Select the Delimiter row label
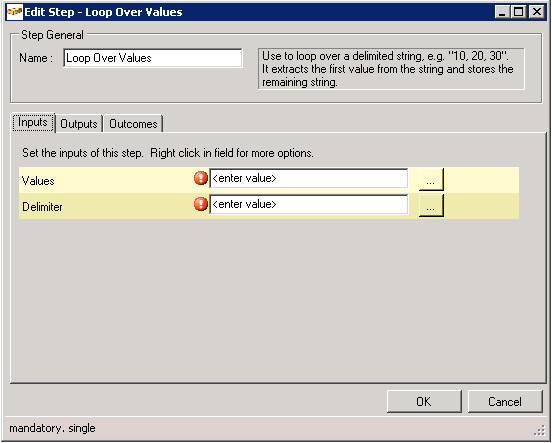552x443 pixels. (x=42, y=207)
